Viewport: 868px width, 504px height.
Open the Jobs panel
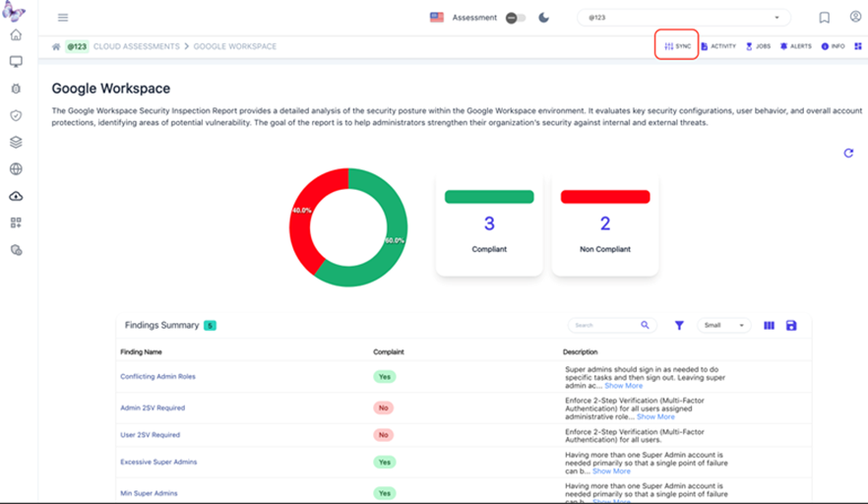[x=758, y=46]
